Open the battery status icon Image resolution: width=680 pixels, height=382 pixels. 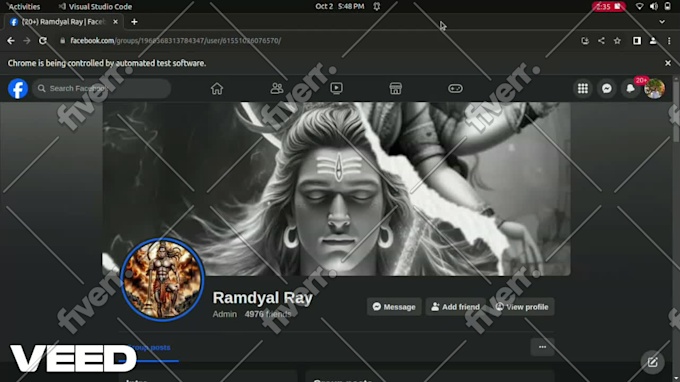click(667, 7)
